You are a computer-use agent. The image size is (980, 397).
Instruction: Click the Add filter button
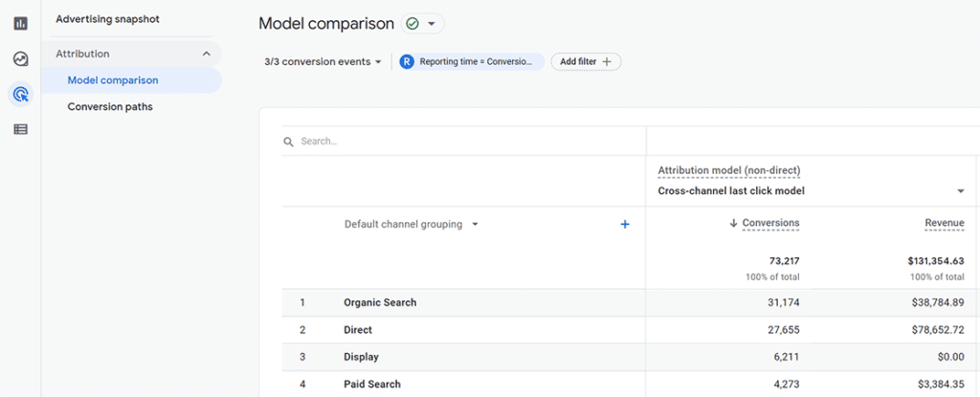pyautogui.click(x=586, y=62)
